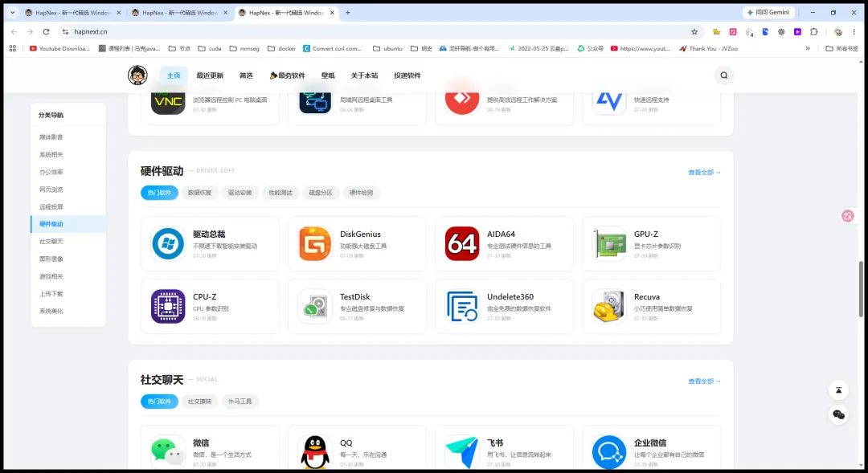
Task: Click the pink translate floating icon
Action: click(848, 216)
